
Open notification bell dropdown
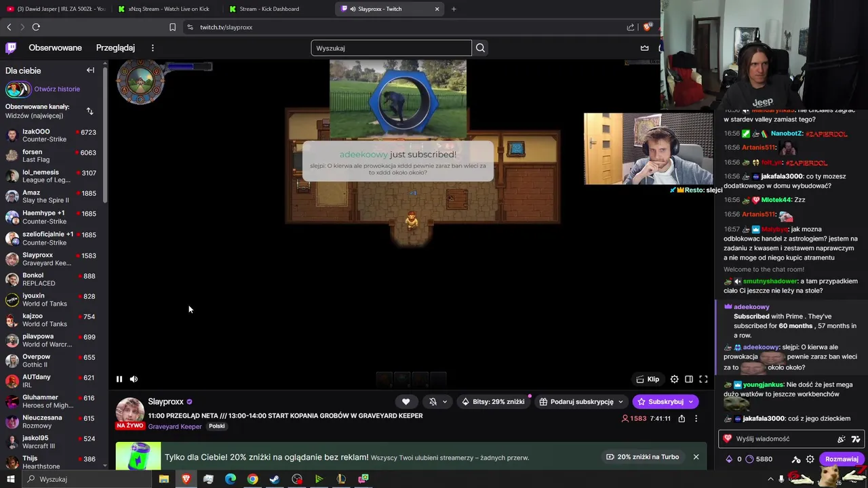pos(438,401)
